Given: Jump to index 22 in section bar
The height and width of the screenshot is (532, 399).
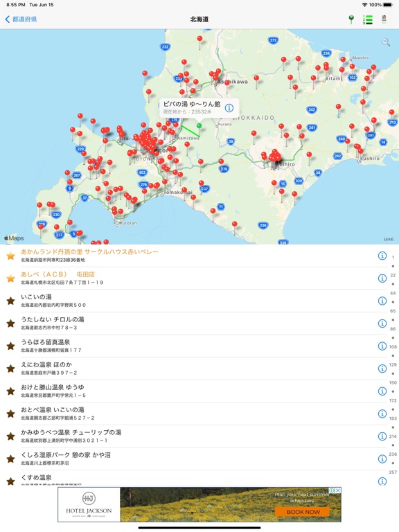Looking at the screenshot, I should click(x=393, y=275).
